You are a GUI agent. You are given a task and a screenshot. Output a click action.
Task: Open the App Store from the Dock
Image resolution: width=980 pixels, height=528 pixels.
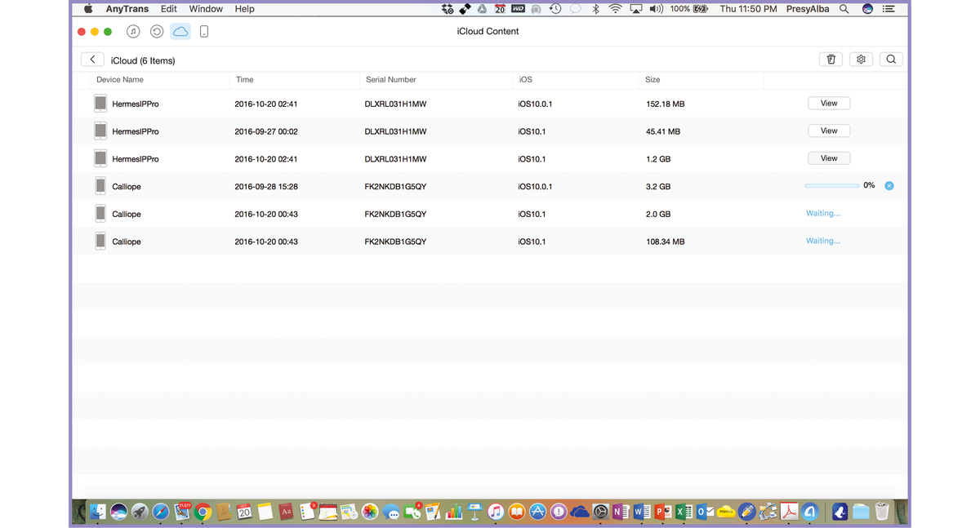(x=537, y=512)
